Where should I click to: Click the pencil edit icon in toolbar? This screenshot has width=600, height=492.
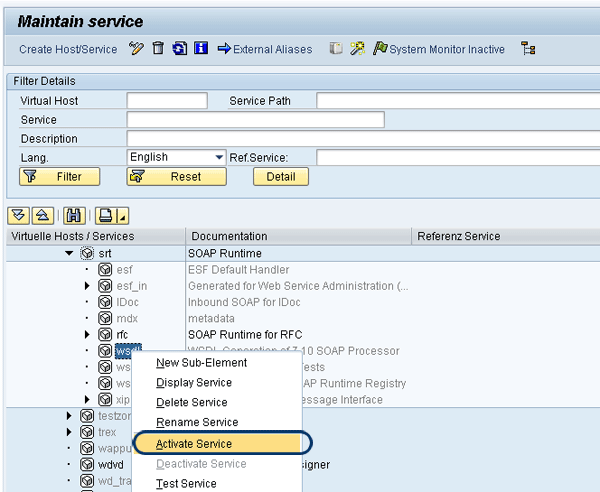point(137,49)
